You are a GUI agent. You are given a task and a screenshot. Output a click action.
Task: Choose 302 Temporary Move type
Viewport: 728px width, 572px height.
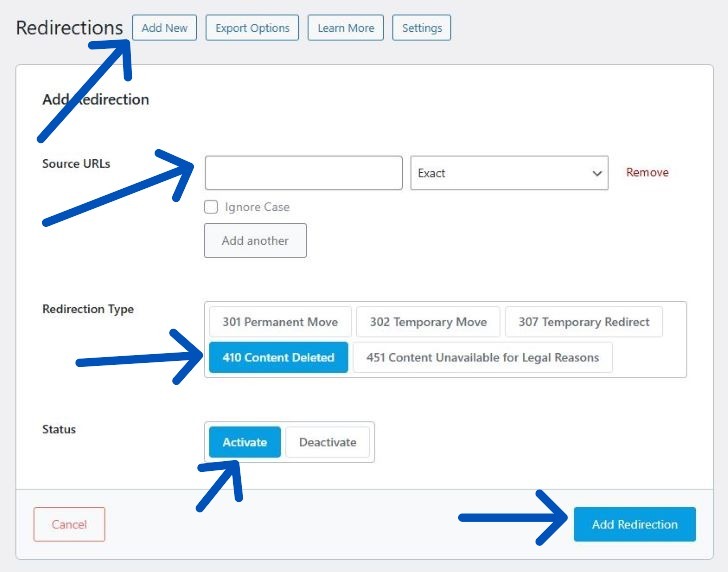click(x=428, y=322)
